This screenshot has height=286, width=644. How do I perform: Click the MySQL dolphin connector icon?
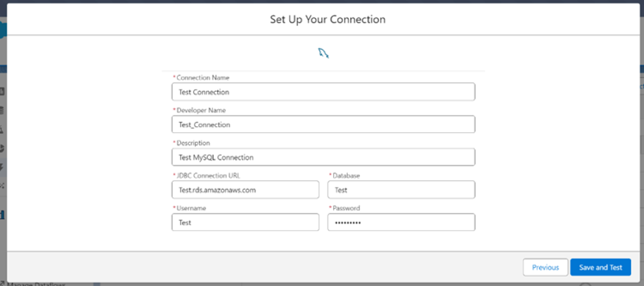323,53
